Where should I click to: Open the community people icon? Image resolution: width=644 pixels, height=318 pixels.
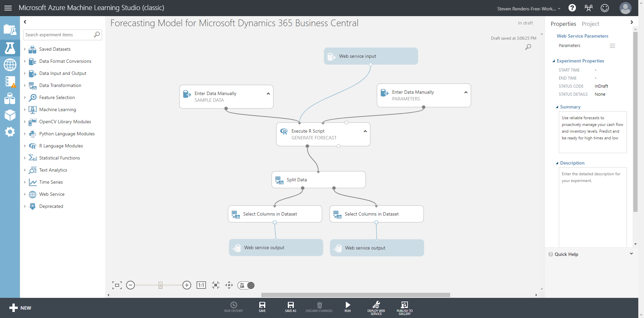tap(588, 8)
